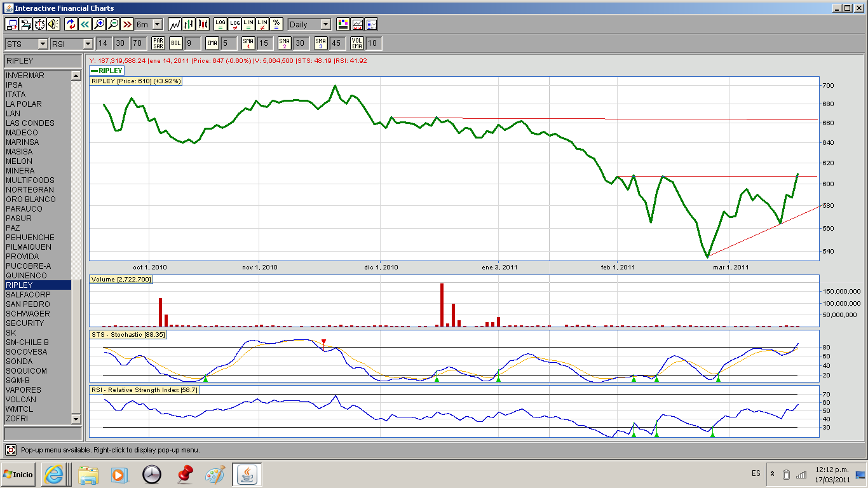Select the candlestick chart style icon
This screenshot has width=868, height=488.
pos(203,24)
